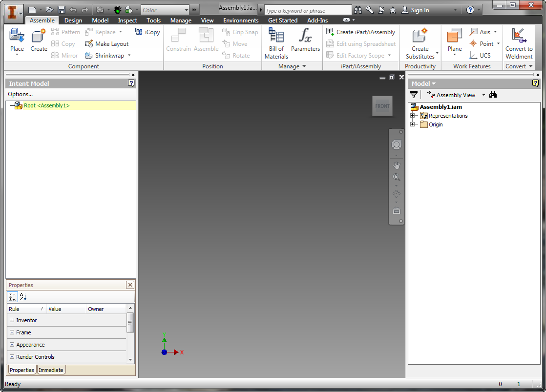The width and height of the screenshot is (546, 392).
Task: Expand the Inventor rule group
Action: [x=12, y=320]
